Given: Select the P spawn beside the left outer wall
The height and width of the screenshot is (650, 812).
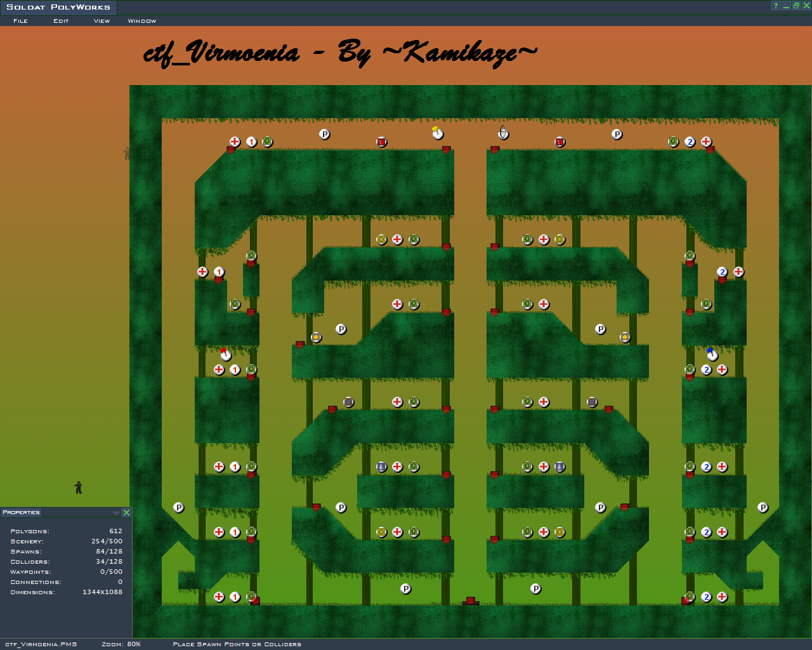Looking at the screenshot, I should pyautogui.click(x=179, y=508).
